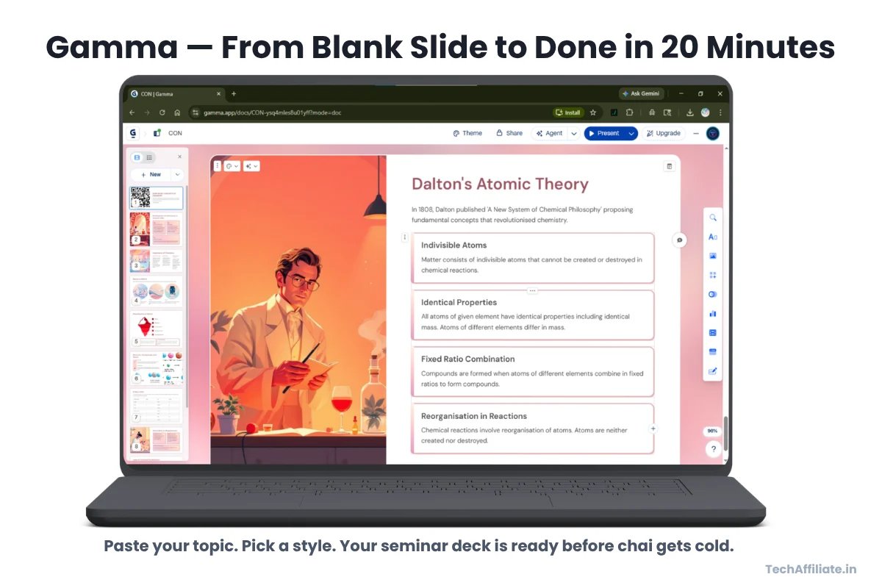Open the image insertion tool
The height and width of the screenshot is (588, 882).
[711, 256]
